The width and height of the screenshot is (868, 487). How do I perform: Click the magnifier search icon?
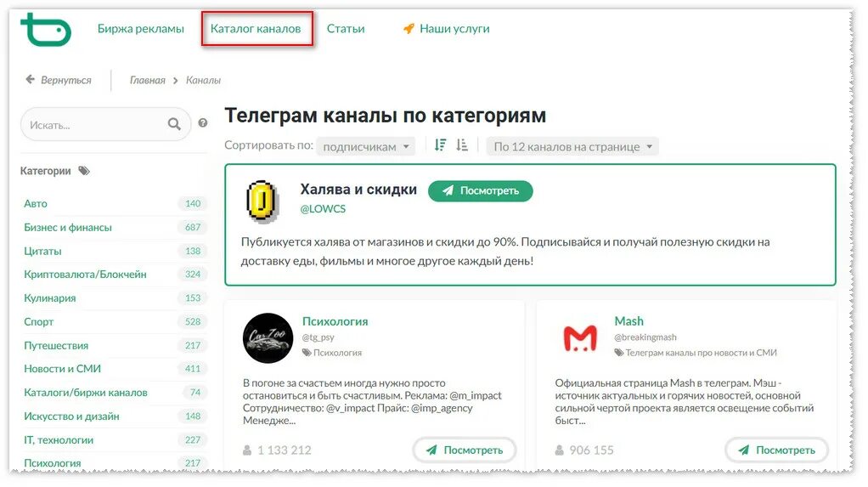(x=174, y=124)
